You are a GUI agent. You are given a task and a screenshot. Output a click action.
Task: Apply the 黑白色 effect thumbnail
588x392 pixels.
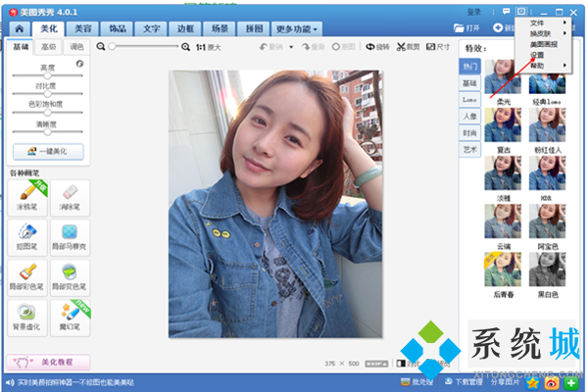[548, 269]
